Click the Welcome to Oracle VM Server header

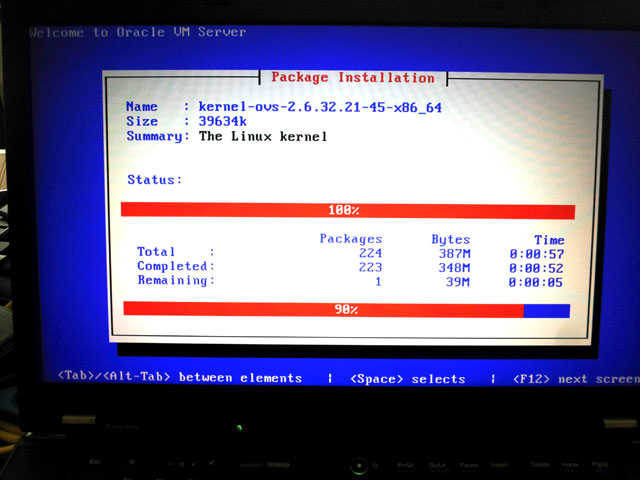(x=138, y=32)
